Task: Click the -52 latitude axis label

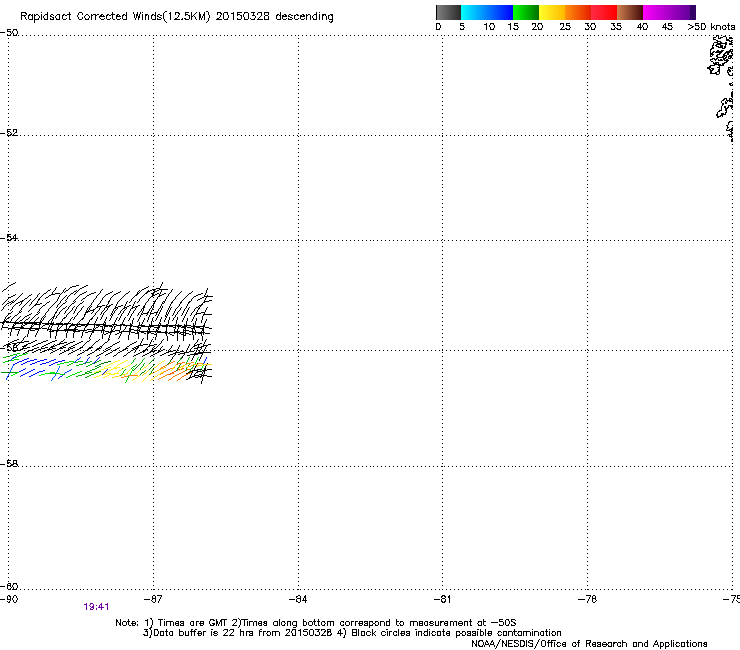Action: (x=9, y=133)
